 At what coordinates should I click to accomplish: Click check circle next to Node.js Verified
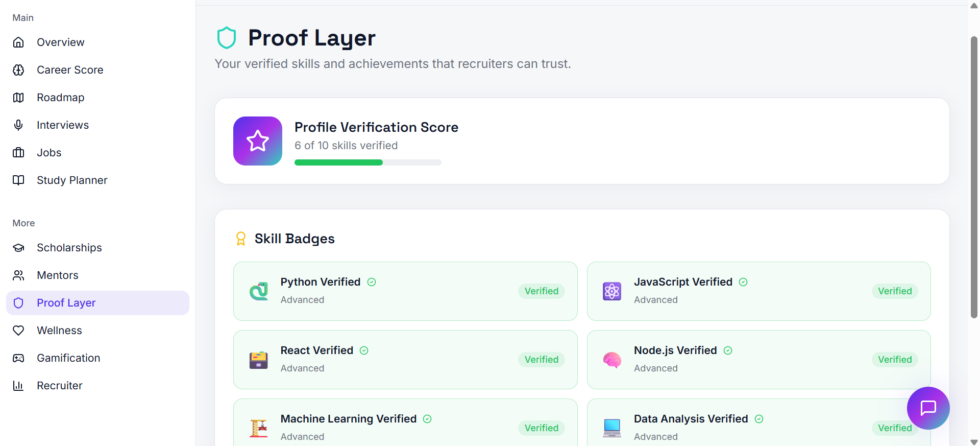point(728,350)
